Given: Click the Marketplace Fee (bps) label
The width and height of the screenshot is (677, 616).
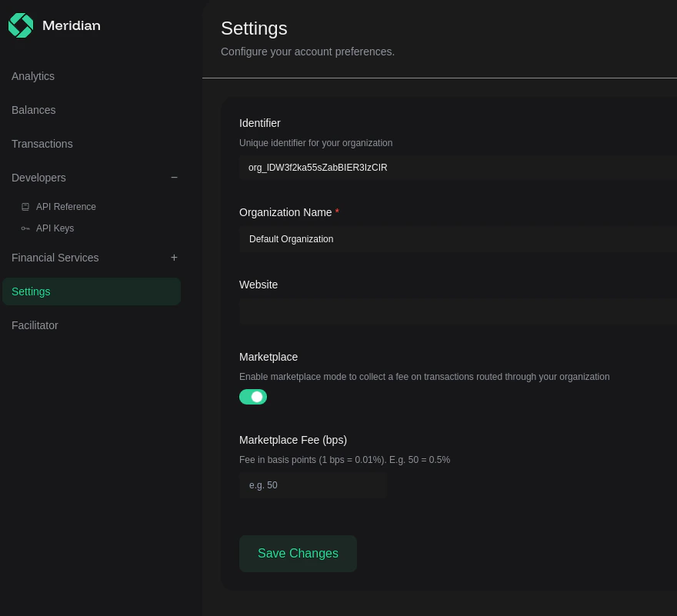Looking at the screenshot, I should click(293, 440).
